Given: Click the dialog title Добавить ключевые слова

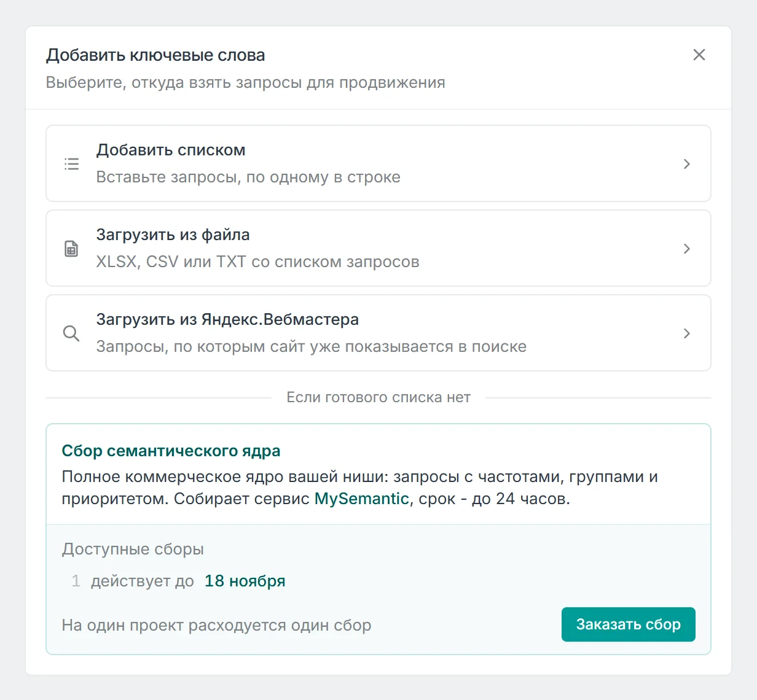Looking at the screenshot, I should [x=155, y=55].
